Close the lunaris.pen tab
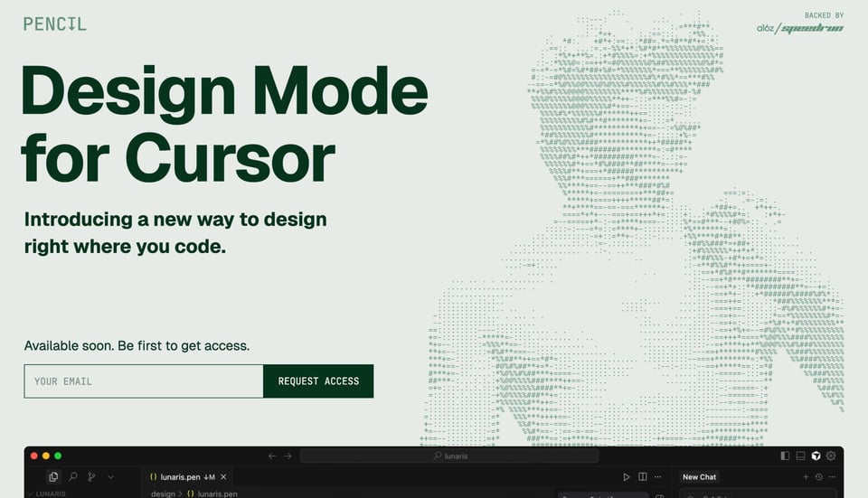 [223, 476]
